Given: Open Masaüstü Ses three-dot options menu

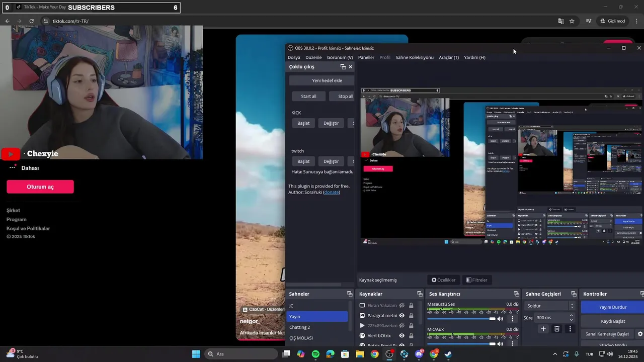Looking at the screenshot, I should point(513,319).
